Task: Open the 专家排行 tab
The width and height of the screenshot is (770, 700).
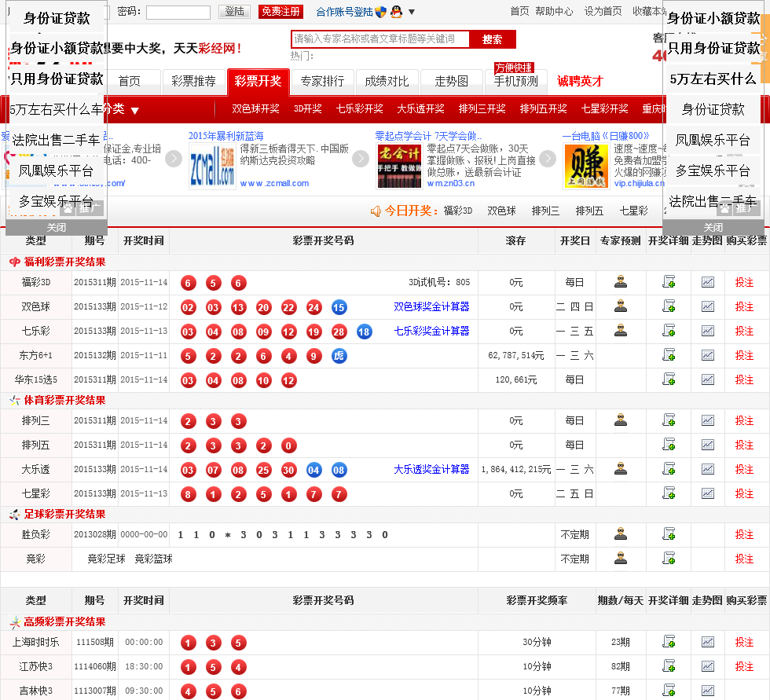Action: pos(322,81)
